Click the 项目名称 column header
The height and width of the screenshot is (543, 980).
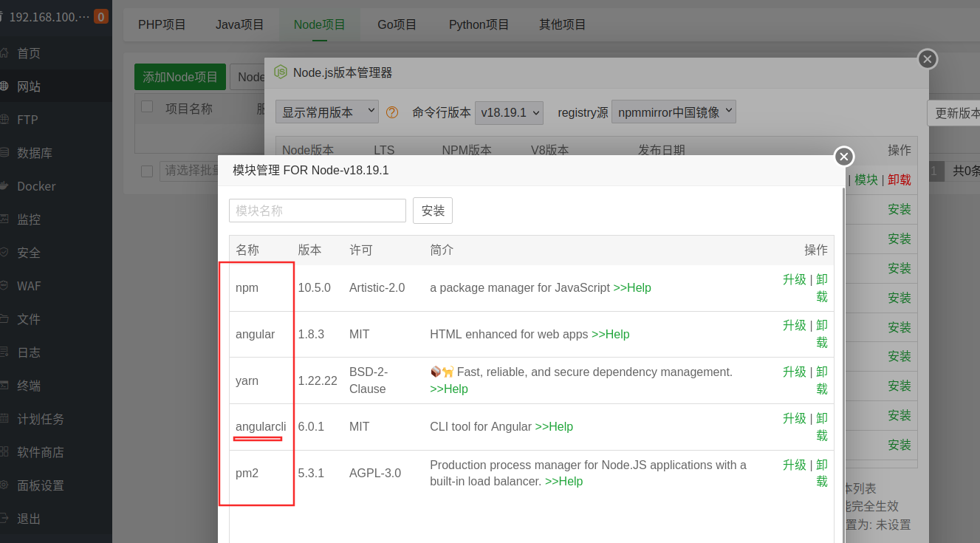189,109
